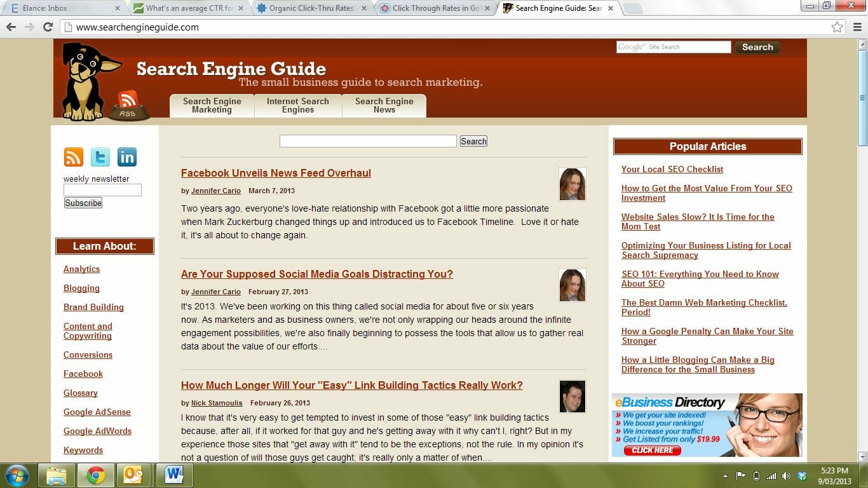Open How a Google Penalty article
Viewport: 868px width, 488px height.
click(x=707, y=336)
